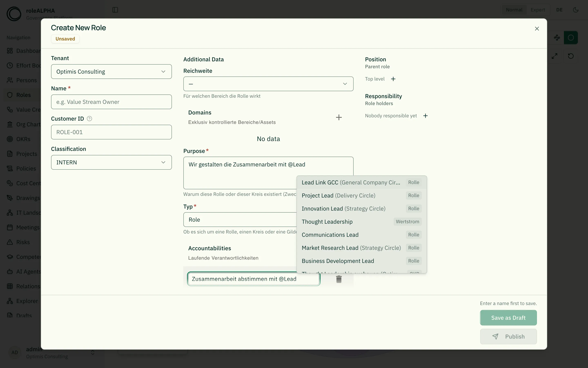Click the reset/refresh icon behind the dialog

tap(571, 56)
